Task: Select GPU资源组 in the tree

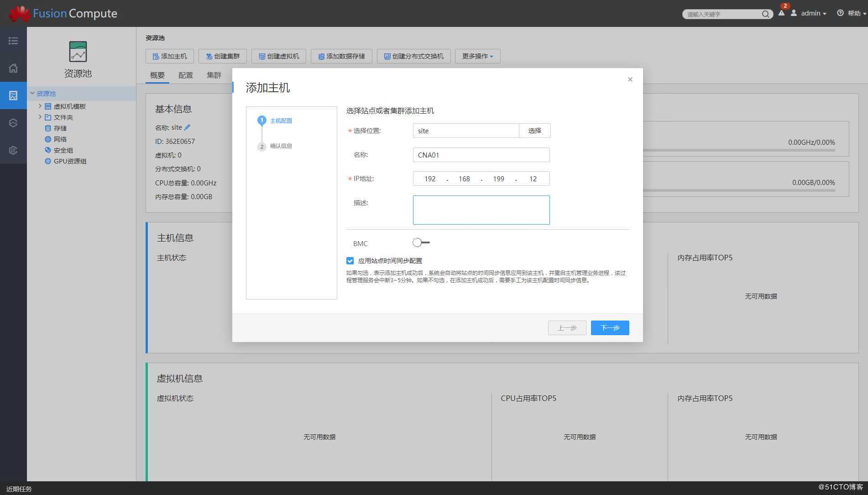Action: click(70, 161)
